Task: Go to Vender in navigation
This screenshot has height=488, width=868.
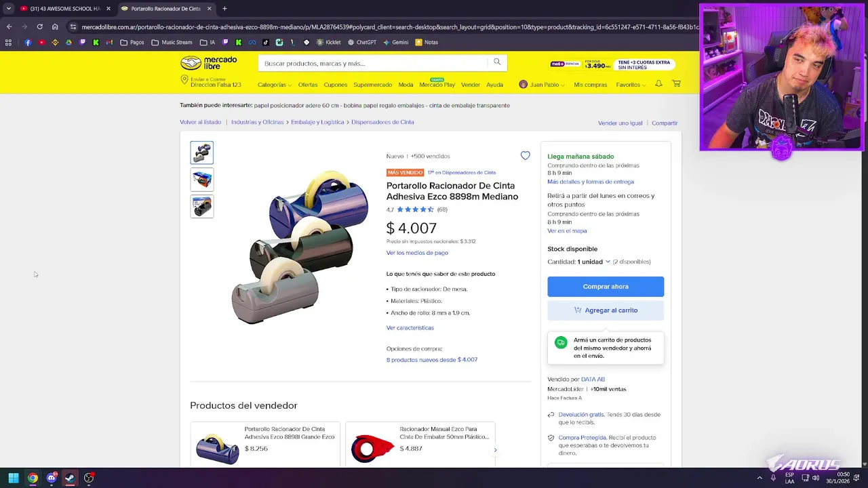Action: click(471, 85)
